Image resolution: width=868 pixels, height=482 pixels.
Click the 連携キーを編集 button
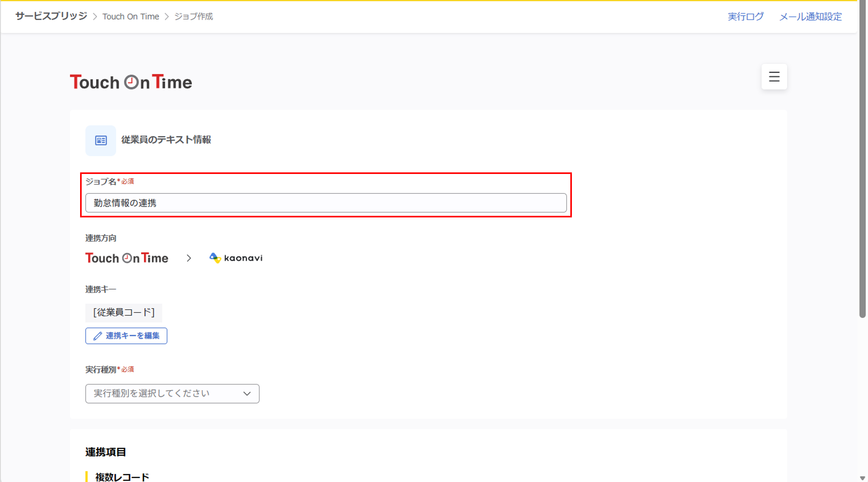[x=126, y=336]
